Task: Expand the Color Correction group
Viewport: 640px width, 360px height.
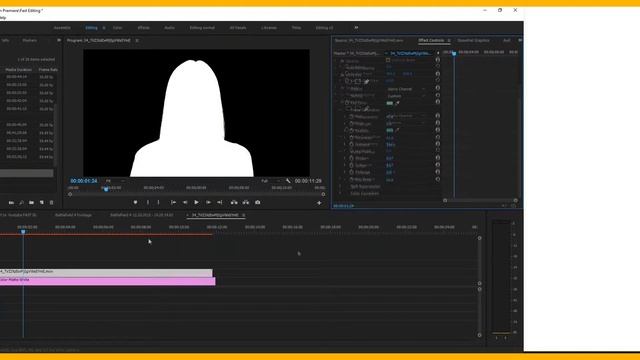Action: (x=340, y=193)
